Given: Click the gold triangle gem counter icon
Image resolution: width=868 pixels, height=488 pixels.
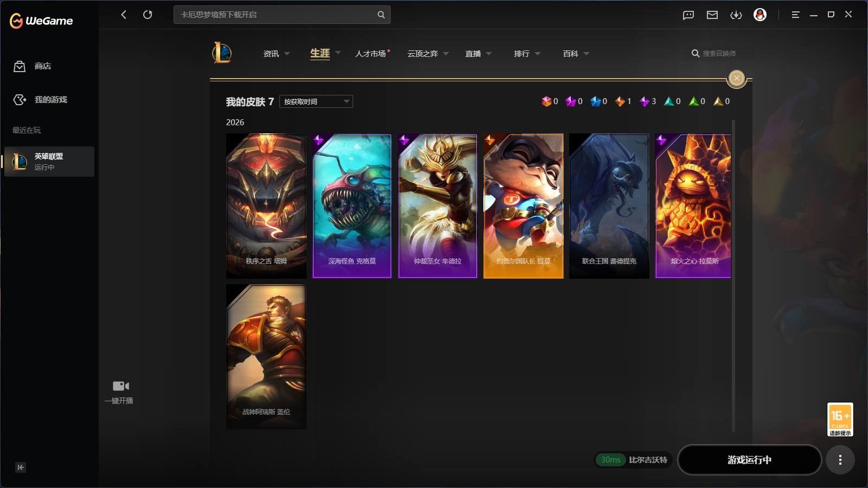Looking at the screenshot, I should [718, 101].
